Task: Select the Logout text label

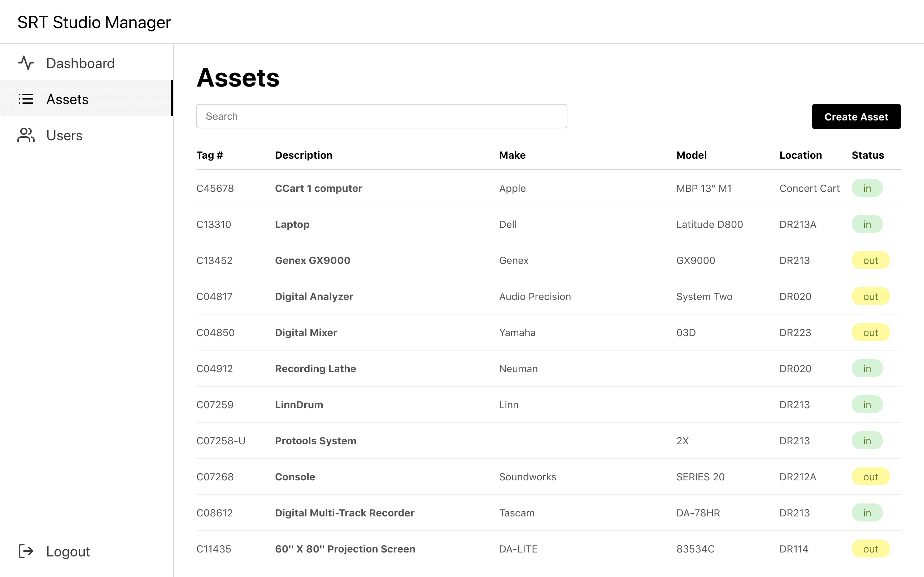Action: 68,551
